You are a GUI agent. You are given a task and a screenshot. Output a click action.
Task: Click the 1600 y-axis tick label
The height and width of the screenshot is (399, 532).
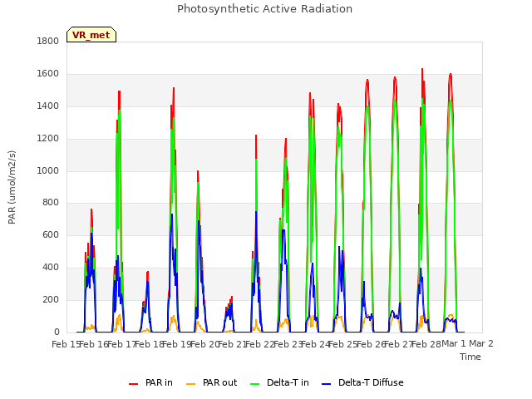click(48, 74)
